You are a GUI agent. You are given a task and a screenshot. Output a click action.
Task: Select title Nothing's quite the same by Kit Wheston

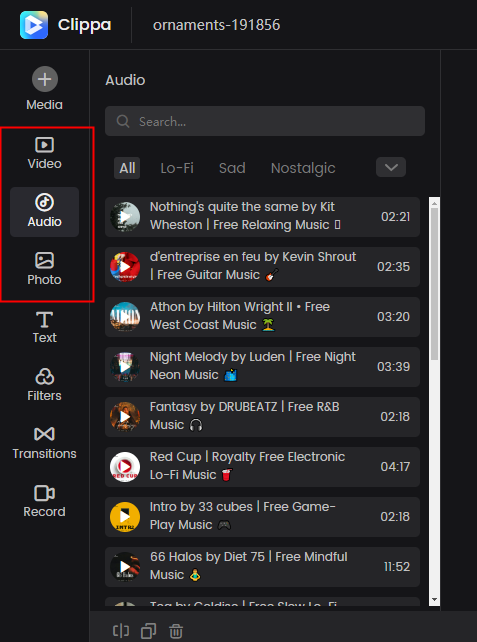click(x=245, y=216)
